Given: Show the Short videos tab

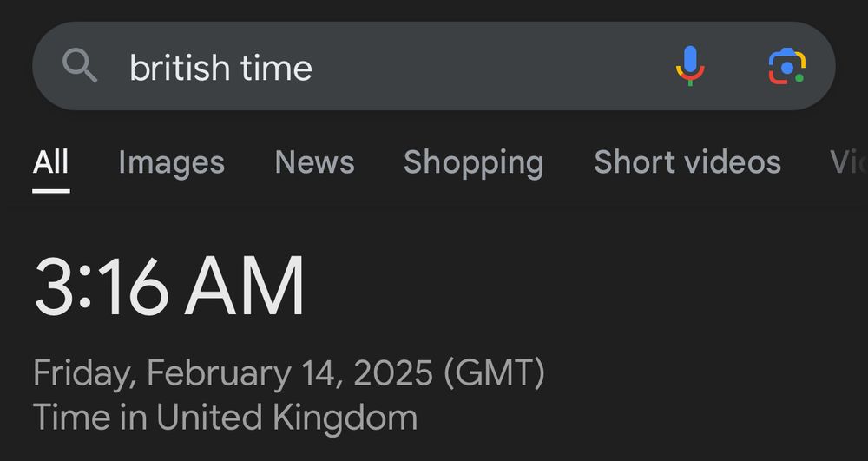Looking at the screenshot, I should pyautogui.click(x=687, y=162).
